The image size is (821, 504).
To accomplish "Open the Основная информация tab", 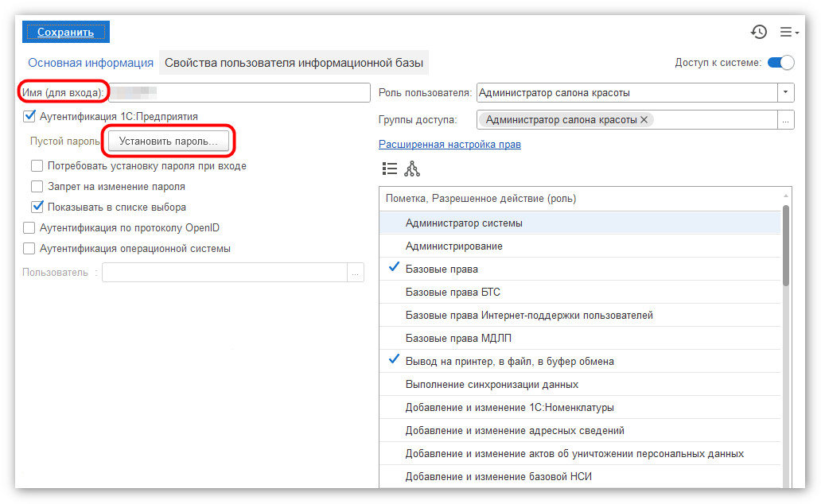I will (x=91, y=63).
